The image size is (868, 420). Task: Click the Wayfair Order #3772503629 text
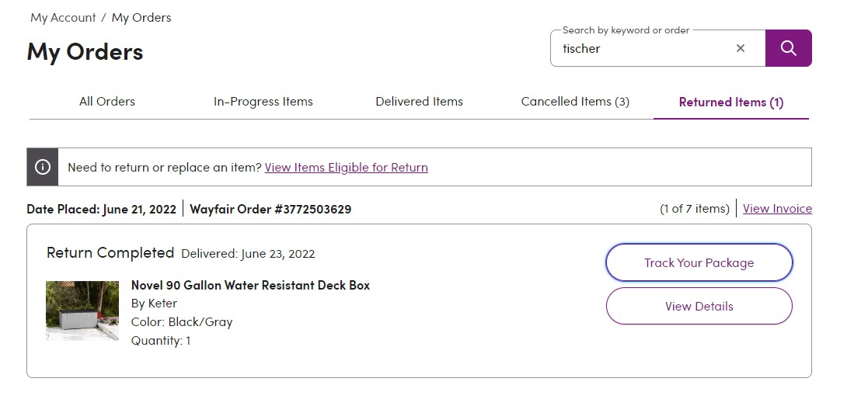click(x=270, y=209)
